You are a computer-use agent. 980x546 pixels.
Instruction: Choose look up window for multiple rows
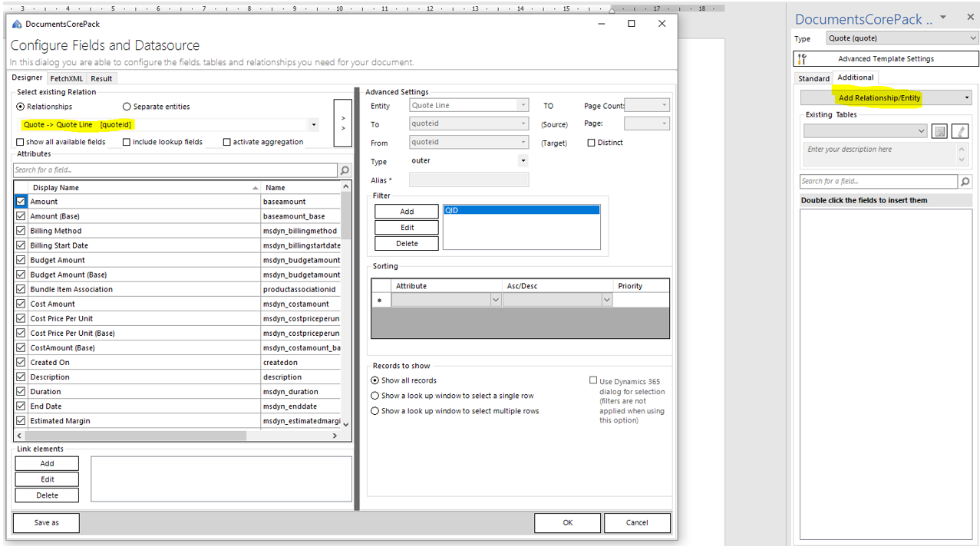[375, 411]
